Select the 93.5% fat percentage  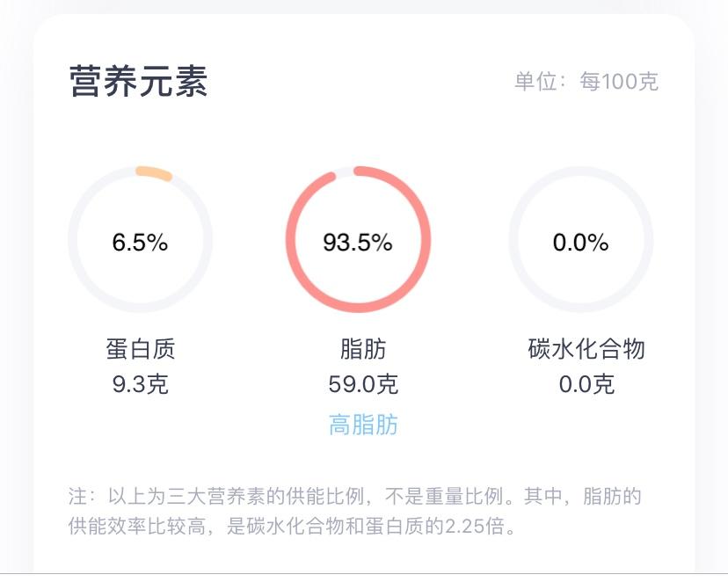(x=358, y=243)
